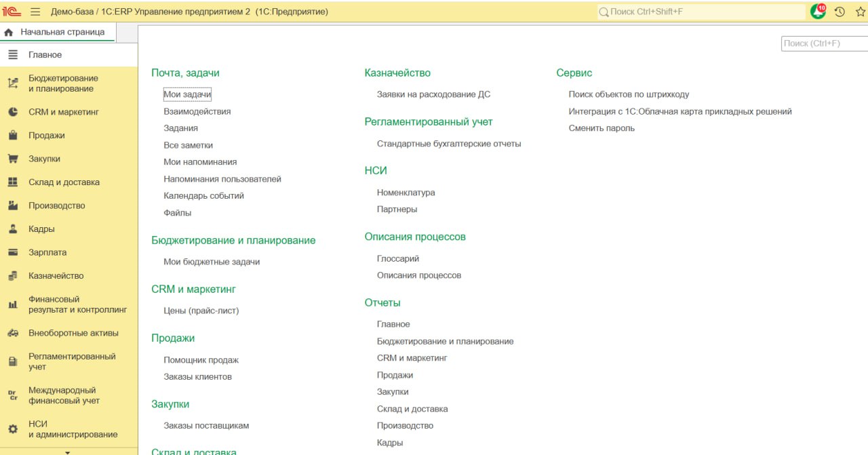Open the Номенклатура link under НСИ
Image resolution: width=868 pixels, height=455 pixels.
coord(406,193)
